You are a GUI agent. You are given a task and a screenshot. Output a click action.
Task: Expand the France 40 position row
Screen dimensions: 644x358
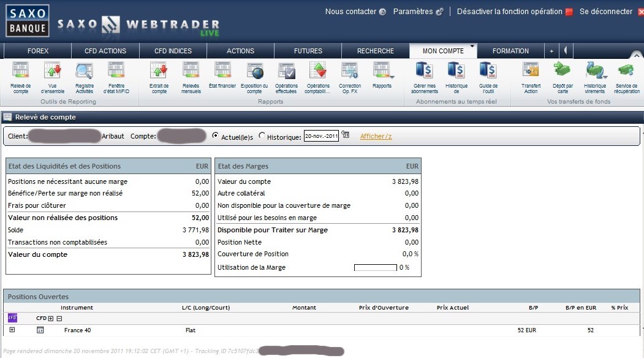pyautogui.click(x=12, y=330)
